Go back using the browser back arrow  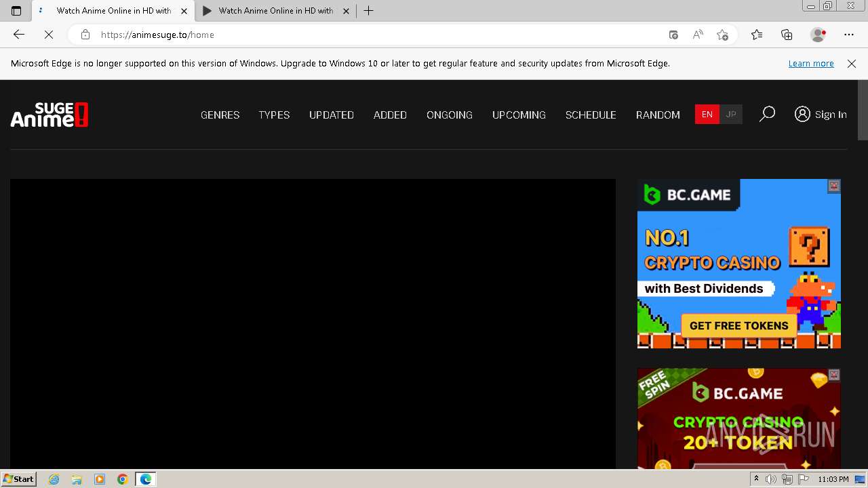click(x=19, y=35)
